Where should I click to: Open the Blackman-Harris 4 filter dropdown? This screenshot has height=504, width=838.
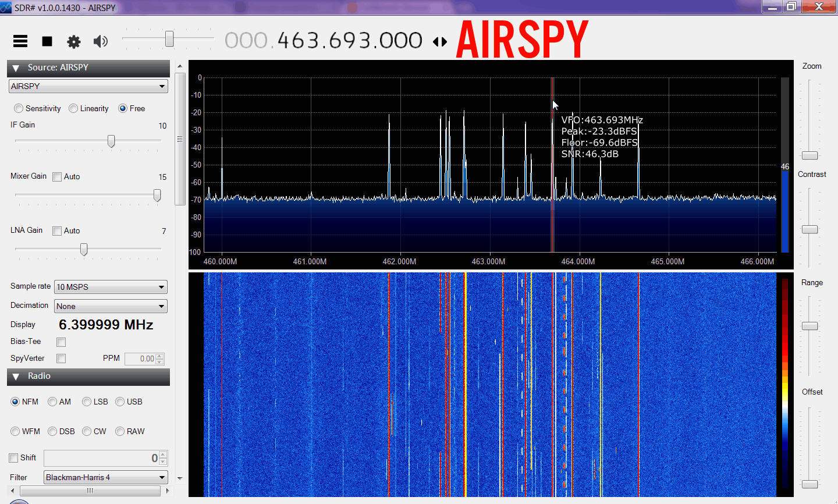[x=106, y=477]
